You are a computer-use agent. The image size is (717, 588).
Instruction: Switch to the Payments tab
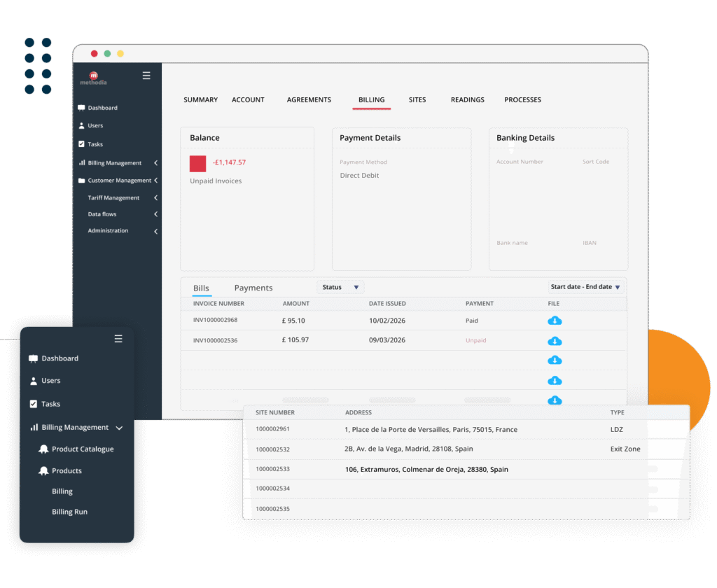tap(253, 288)
